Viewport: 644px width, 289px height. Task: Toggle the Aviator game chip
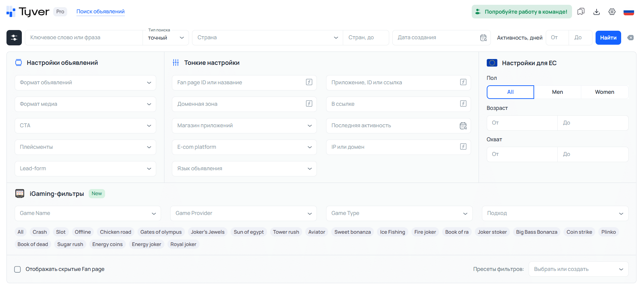[x=317, y=232]
